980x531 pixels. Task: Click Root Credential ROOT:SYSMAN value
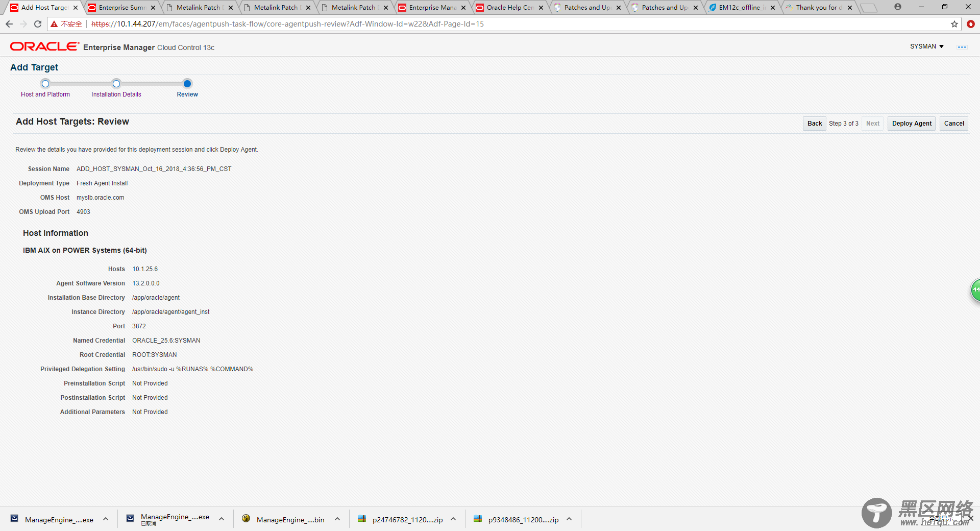[155, 355]
